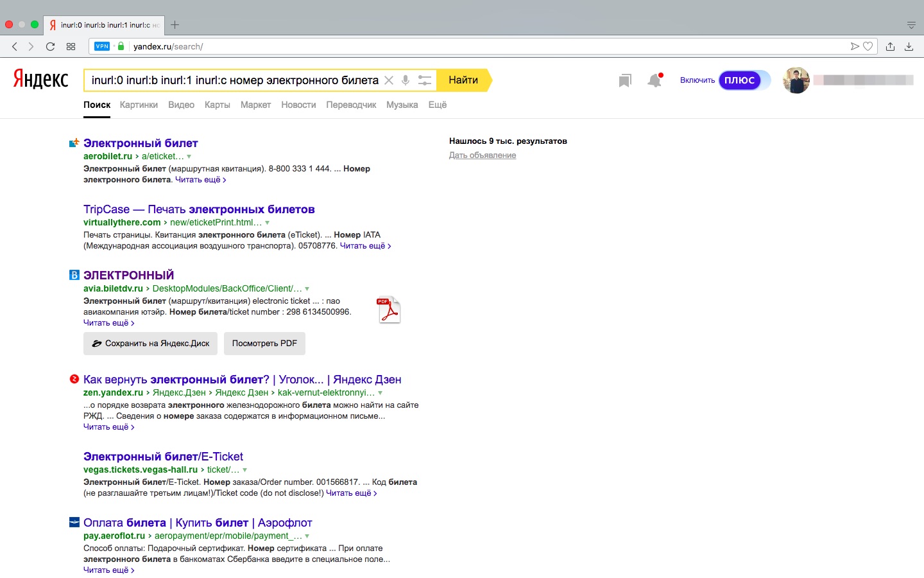Expand the arrow after aerobilet.ru URL

(x=189, y=157)
